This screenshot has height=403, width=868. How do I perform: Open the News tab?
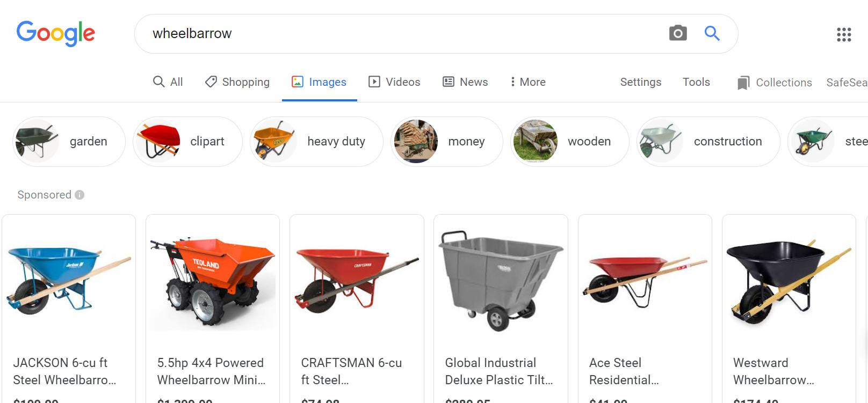[x=465, y=82]
